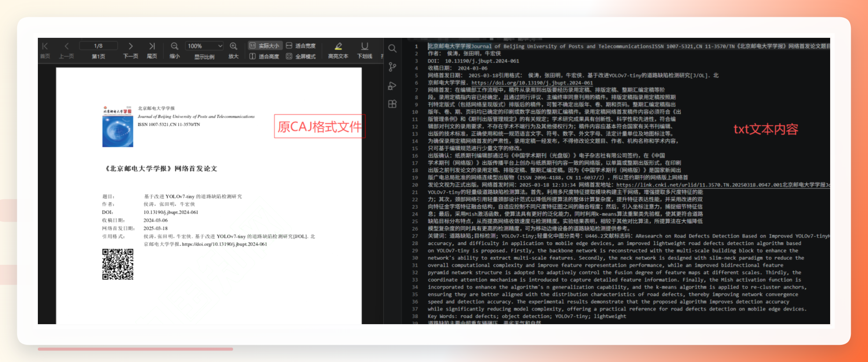The image size is (868, 362).
Task: Click the 《北京邮电大学学报》网络首发论文 heading
Action: click(161, 168)
